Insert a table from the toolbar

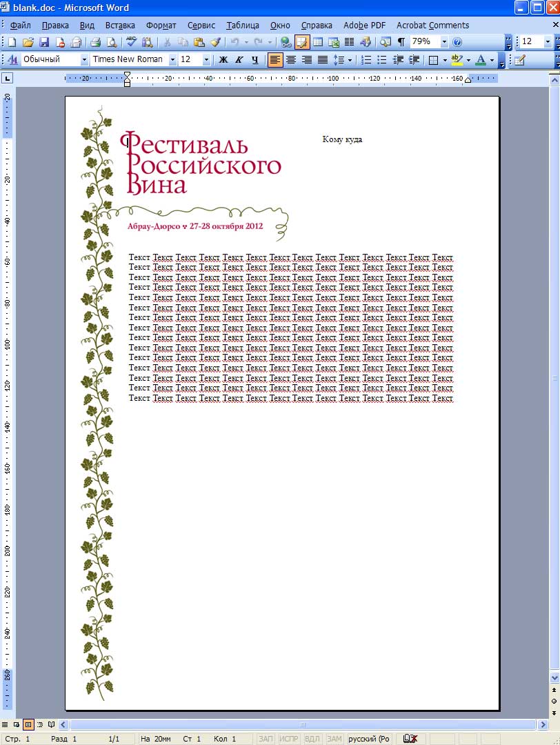[x=318, y=42]
